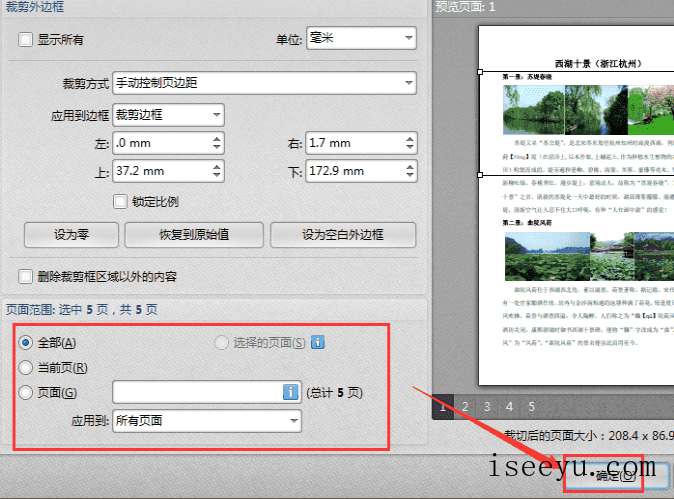This screenshot has width=674, height=499.
Task: Open the 应用到边框 裁剪边框 dropdown
Action: 168,115
